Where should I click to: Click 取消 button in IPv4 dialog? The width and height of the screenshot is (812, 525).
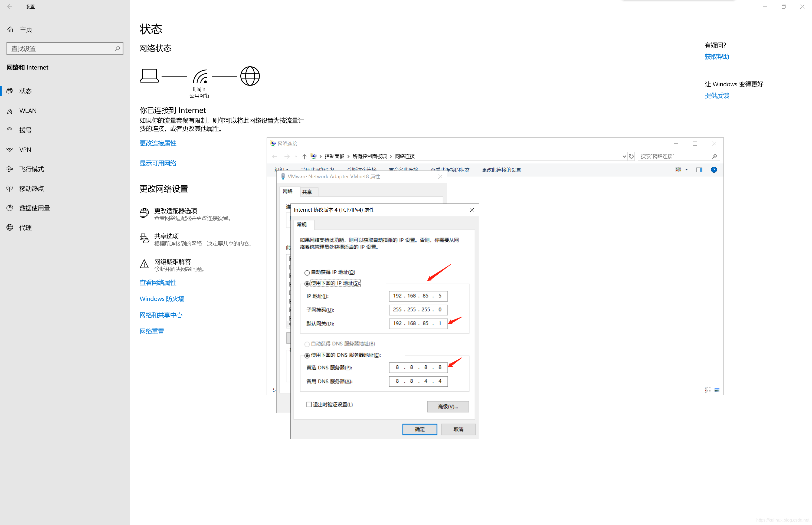pyautogui.click(x=458, y=429)
